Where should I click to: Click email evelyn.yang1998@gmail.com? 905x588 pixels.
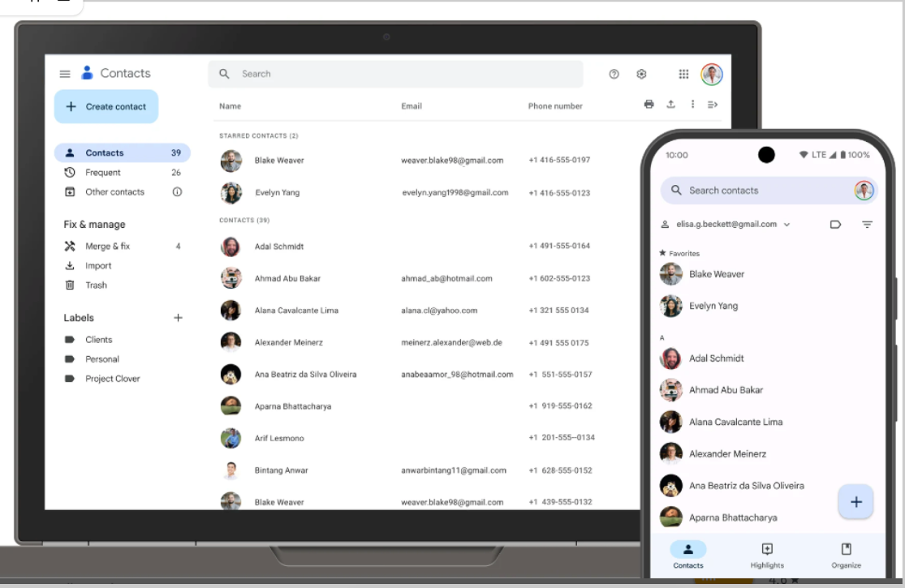tap(455, 192)
